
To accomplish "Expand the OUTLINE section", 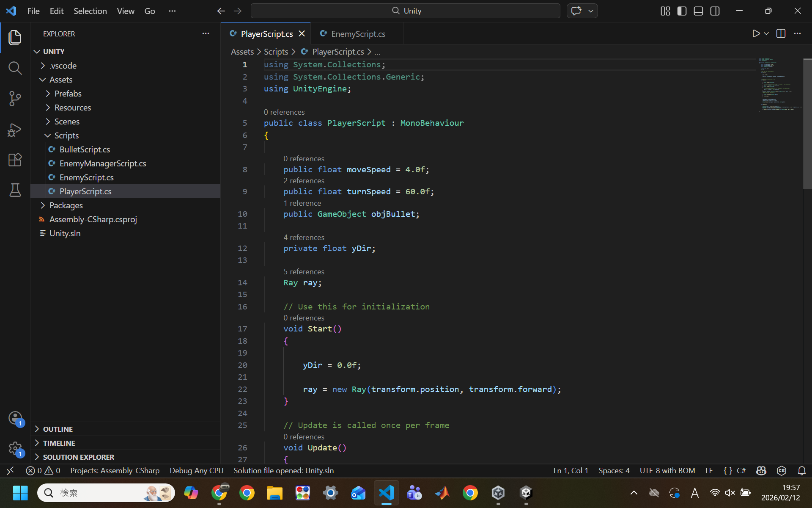I will tap(58, 429).
